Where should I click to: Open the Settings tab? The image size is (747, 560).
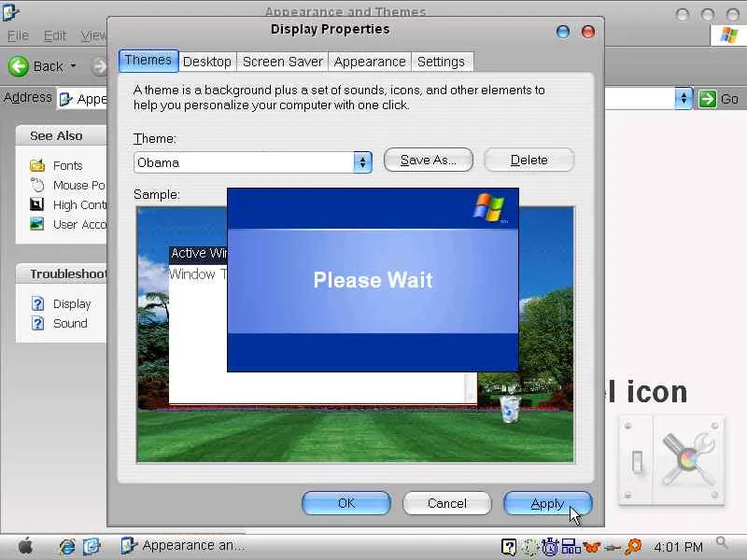(x=441, y=62)
